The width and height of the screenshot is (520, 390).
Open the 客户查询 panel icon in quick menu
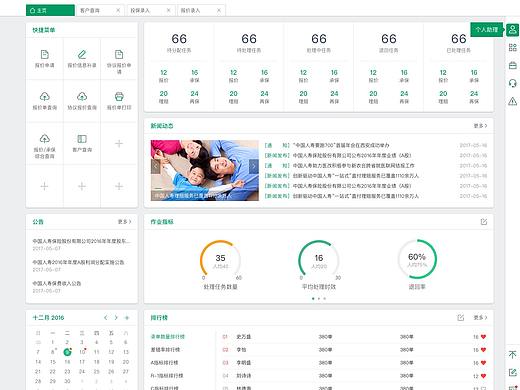(82, 139)
